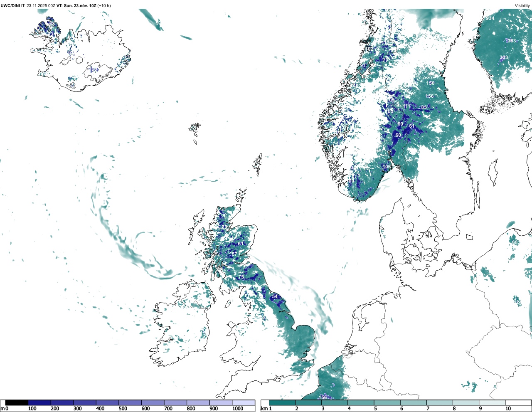Select the 4–5 km teal legend swatch
Screen dimensions: 532x412
[x=361, y=402]
